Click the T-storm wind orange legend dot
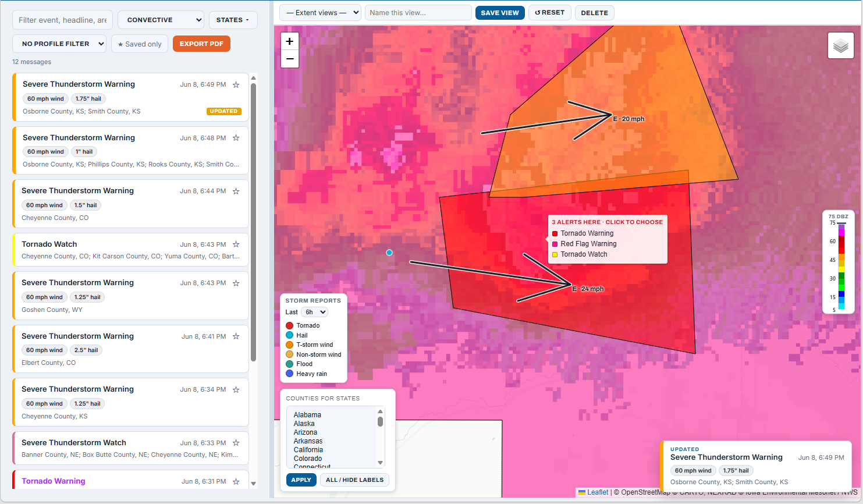This screenshot has height=504, width=863. click(289, 345)
